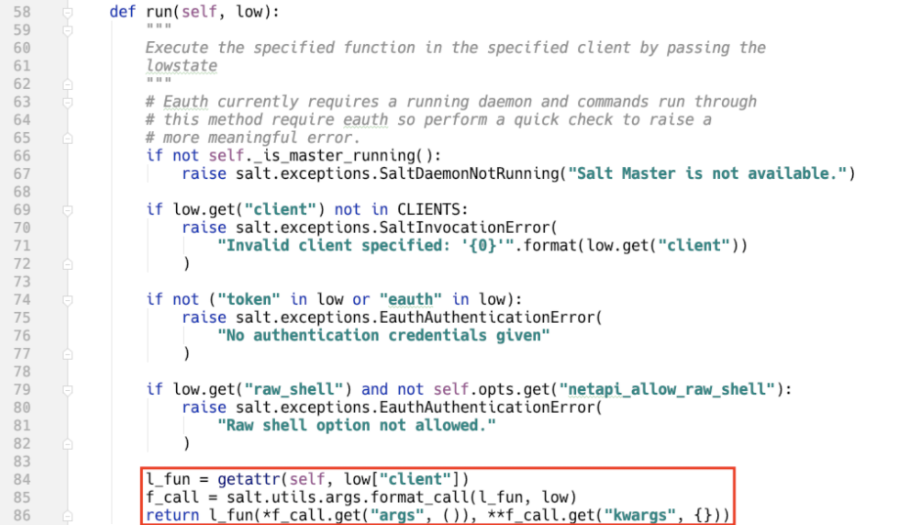Fold the CLIENTS check block, line 69

pos(67,209)
